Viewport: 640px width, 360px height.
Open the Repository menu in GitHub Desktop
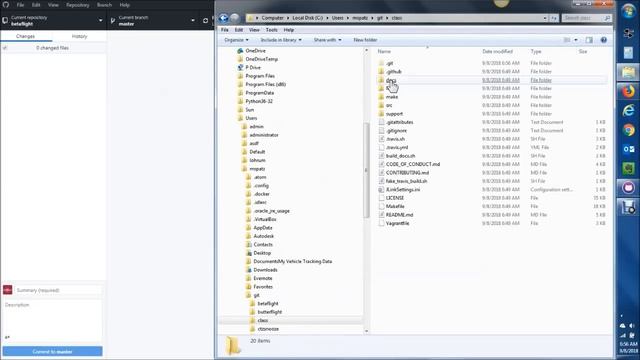[78, 5]
